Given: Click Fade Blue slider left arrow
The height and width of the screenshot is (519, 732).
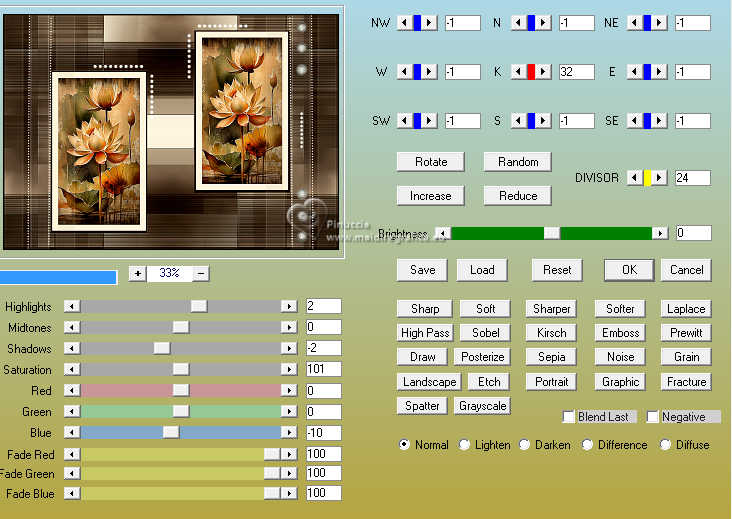Looking at the screenshot, I should (x=72, y=493).
